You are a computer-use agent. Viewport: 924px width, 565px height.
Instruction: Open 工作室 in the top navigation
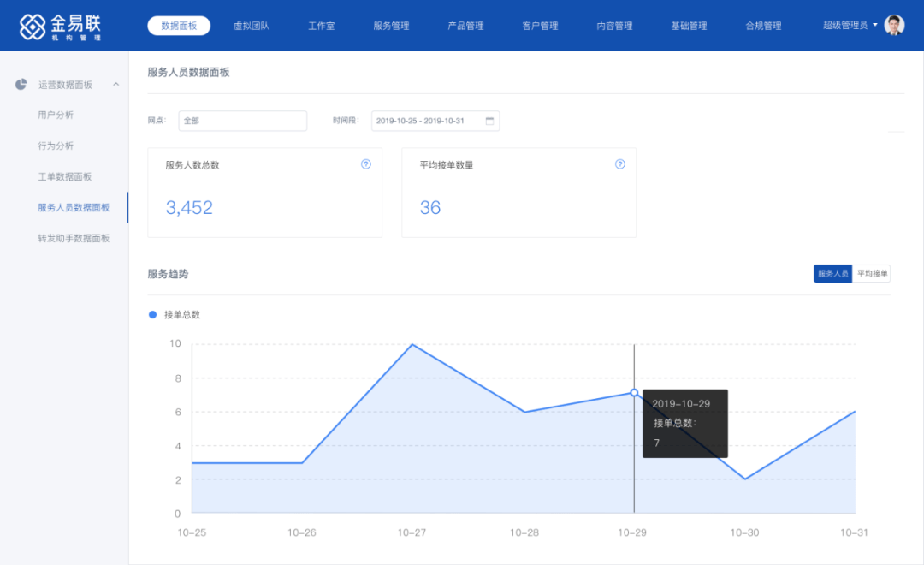[x=321, y=26]
